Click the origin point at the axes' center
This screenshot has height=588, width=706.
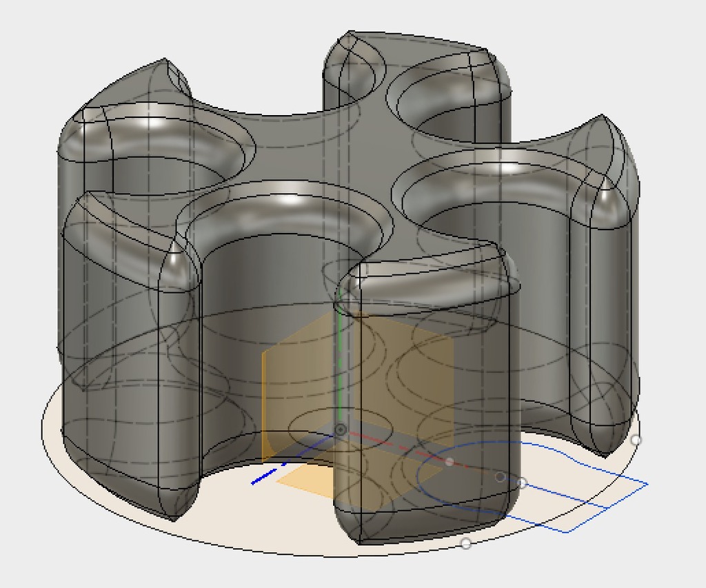pos(340,430)
